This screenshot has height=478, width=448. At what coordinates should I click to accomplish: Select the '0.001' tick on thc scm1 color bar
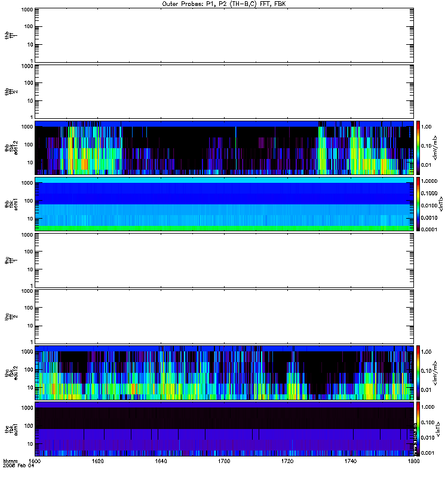click(428, 453)
